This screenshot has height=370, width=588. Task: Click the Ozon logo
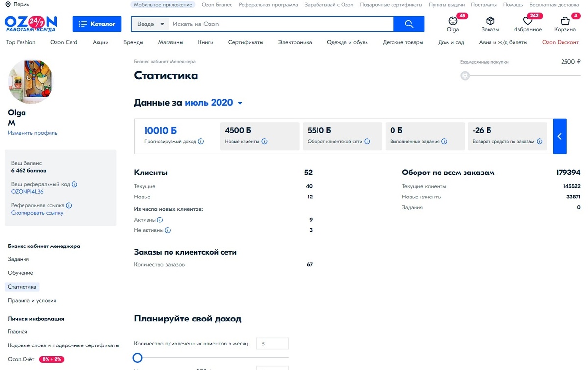pos(31,24)
